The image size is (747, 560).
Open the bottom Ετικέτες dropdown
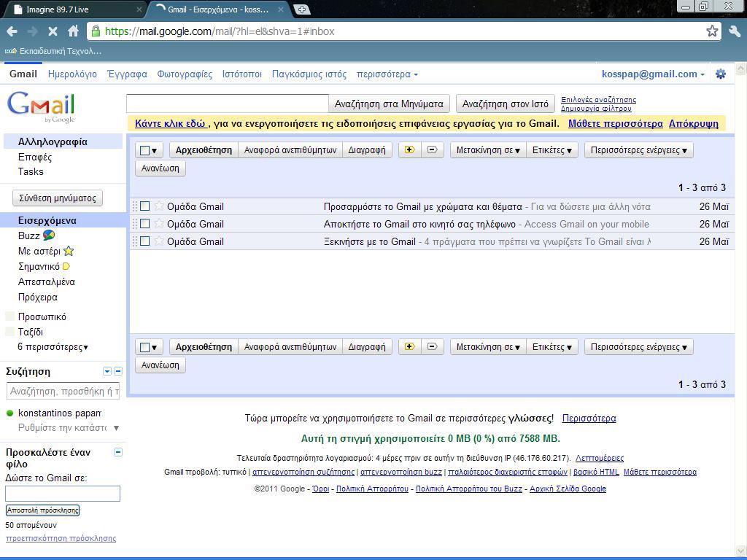[x=552, y=346]
